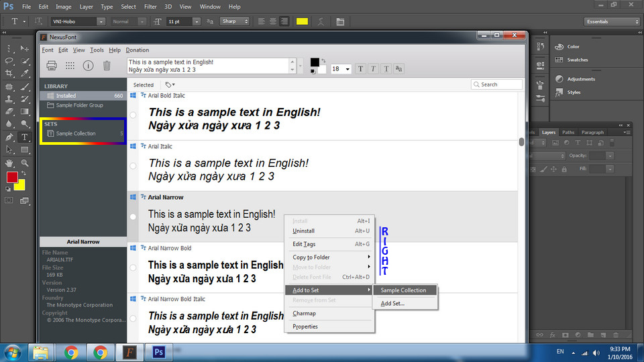The image size is (644, 362).
Task: Select Photoshop Eraser tool
Action: click(x=9, y=111)
